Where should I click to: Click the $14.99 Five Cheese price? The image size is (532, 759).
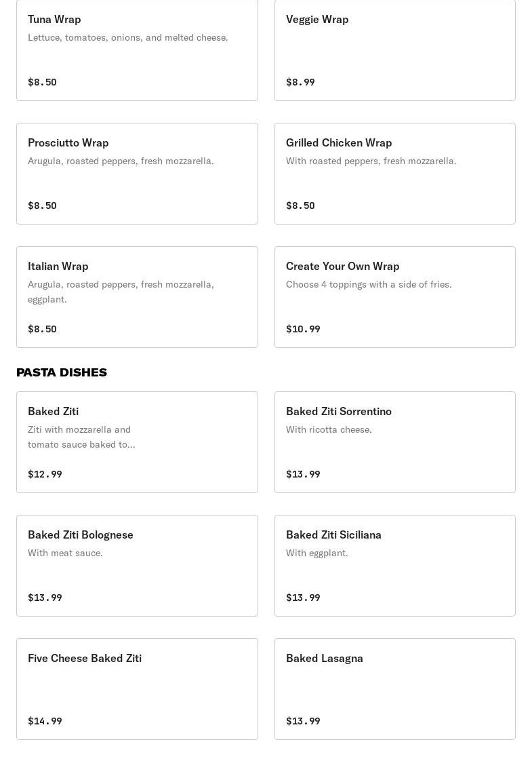[x=45, y=721]
